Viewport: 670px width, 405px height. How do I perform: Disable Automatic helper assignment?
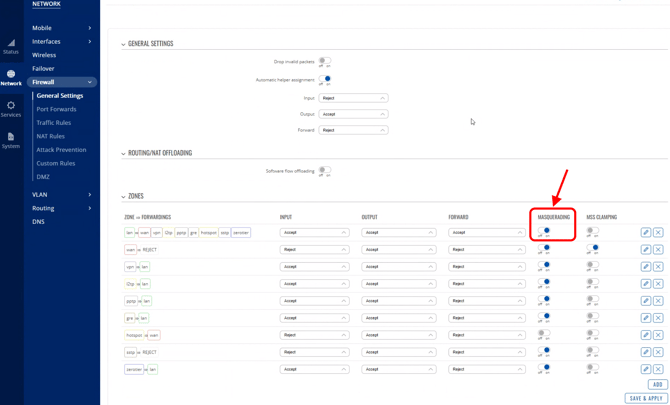tap(324, 80)
